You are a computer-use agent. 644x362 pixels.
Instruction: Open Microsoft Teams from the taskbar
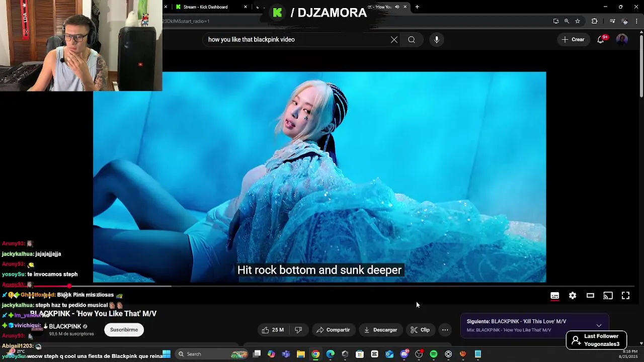point(286,354)
